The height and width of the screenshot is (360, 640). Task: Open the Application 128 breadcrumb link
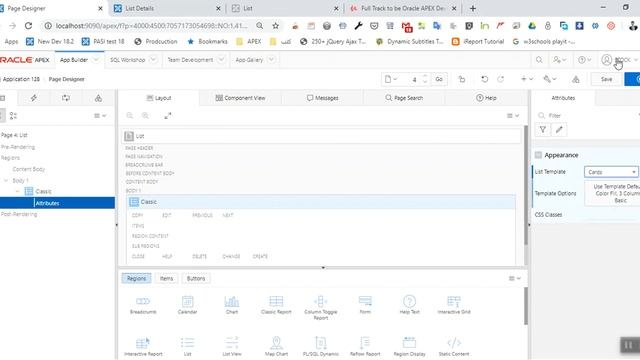pyautogui.click(x=21, y=79)
